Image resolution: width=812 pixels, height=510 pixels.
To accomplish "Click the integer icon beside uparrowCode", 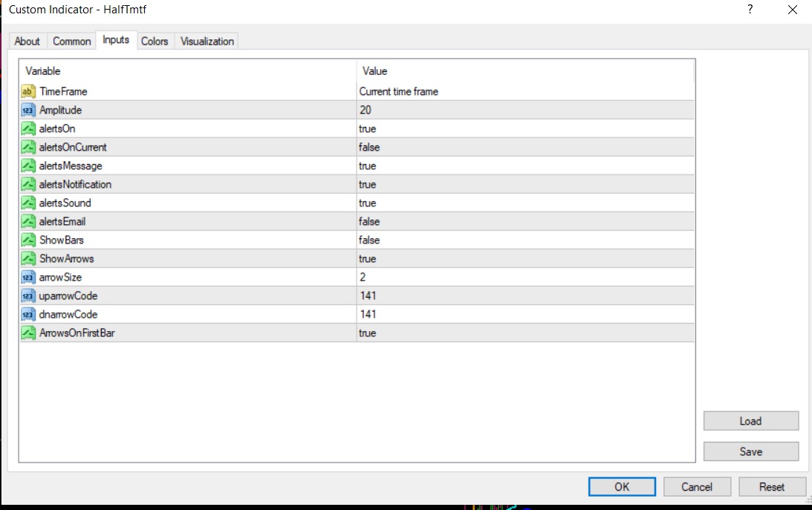I will (x=28, y=296).
